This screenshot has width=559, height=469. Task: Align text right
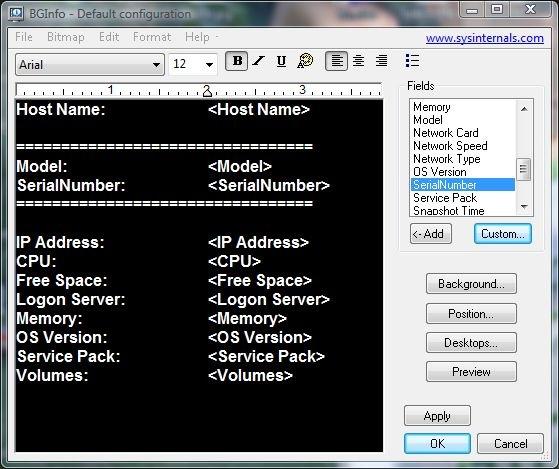pos(381,61)
